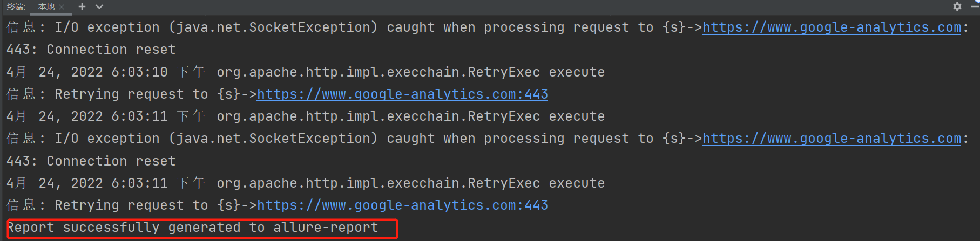Viewport: 980px width, 241px height.
Task: Add a new terminal session with plus icon
Action: click(82, 6)
